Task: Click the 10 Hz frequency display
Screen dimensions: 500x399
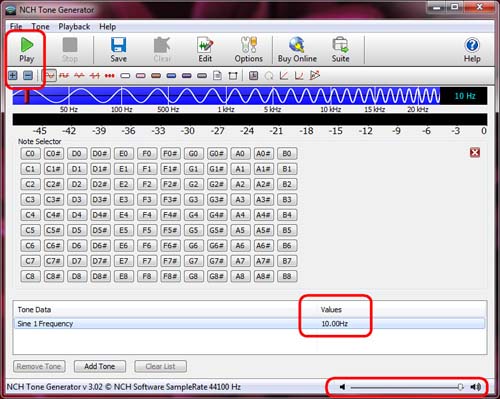Action: 464,96
